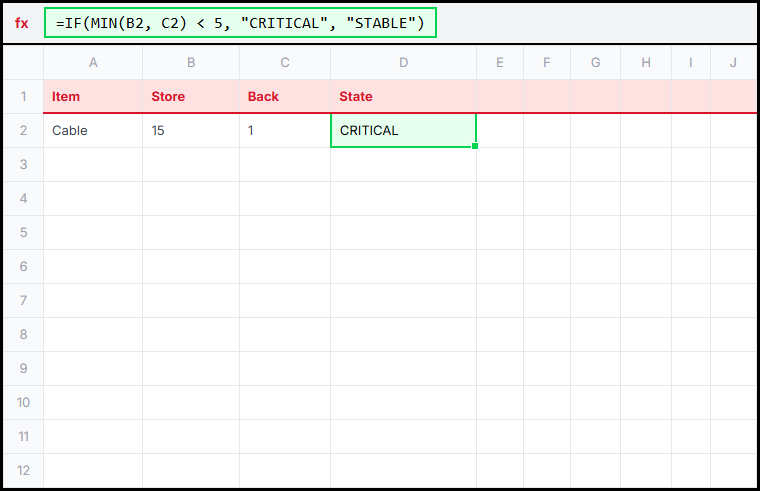Select the cell containing 15
The image size is (760, 491).
(x=191, y=130)
